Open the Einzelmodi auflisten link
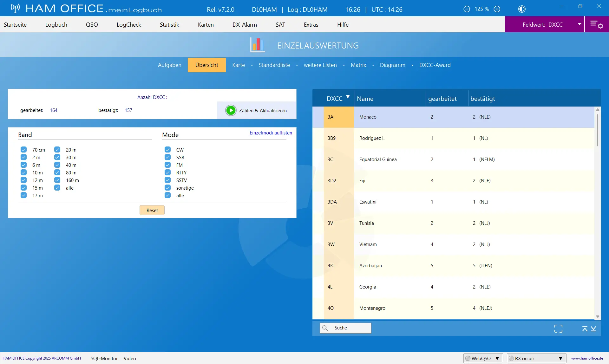 [271, 133]
